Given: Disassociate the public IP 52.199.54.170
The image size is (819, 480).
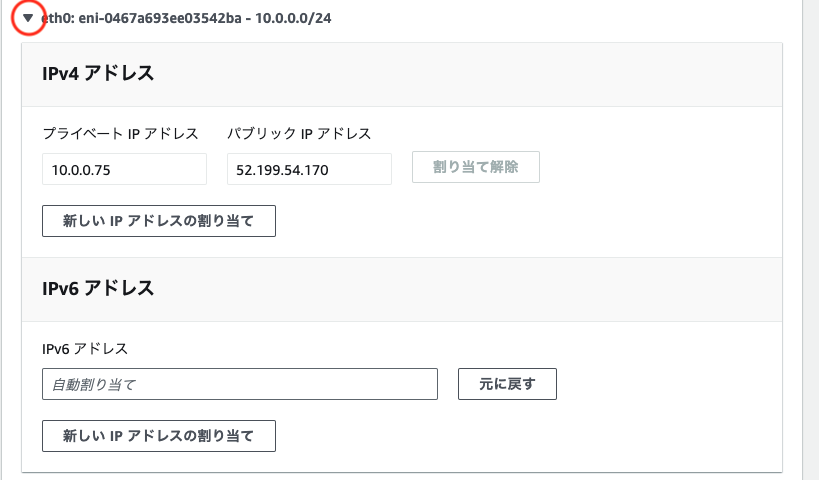Looking at the screenshot, I should pyautogui.click(x=476, y=167).
